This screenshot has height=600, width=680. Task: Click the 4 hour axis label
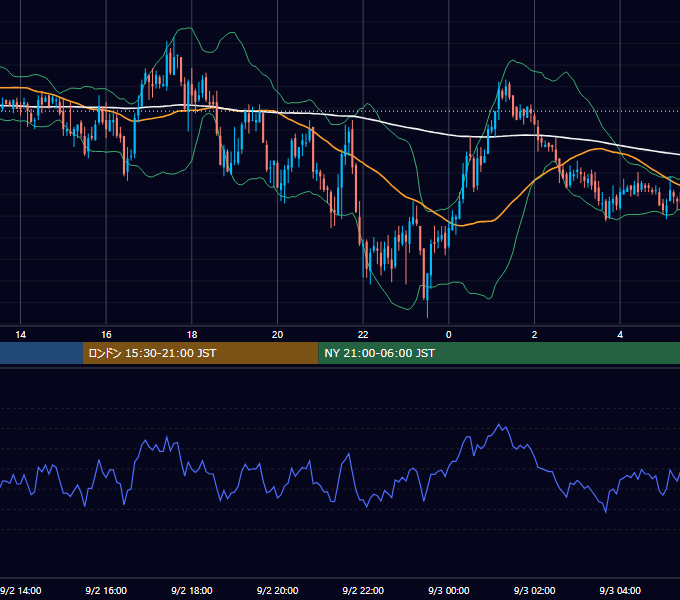pyautogui.click(x=620, y=335)
